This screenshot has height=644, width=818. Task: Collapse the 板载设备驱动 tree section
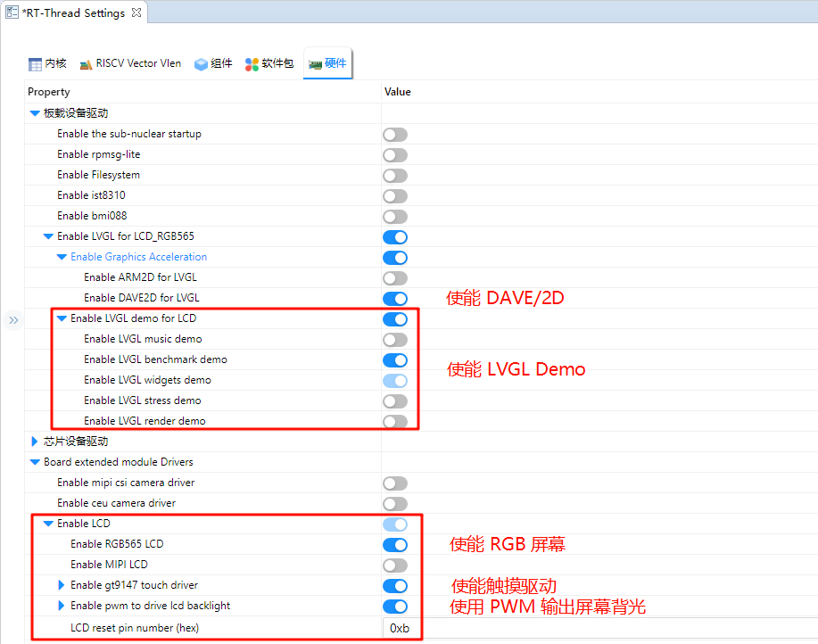[35, 113]
